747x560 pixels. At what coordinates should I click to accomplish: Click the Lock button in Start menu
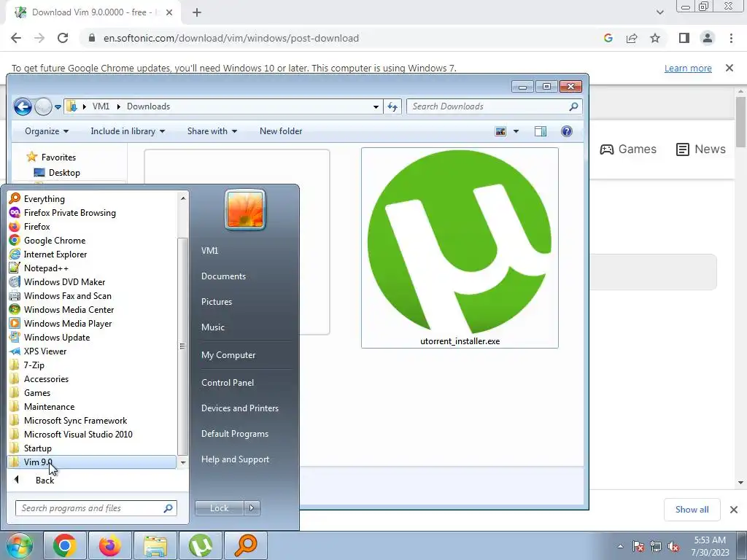[x=219, y=508]
